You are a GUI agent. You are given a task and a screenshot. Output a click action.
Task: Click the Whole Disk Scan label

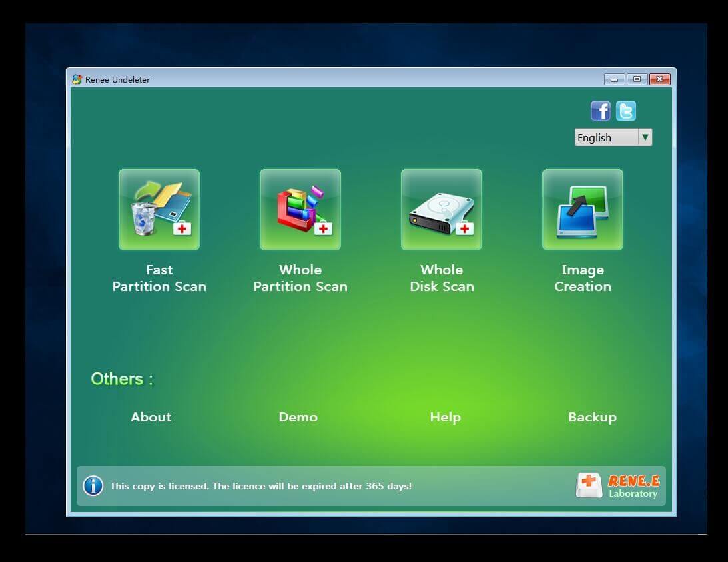(x=442, y=278)
